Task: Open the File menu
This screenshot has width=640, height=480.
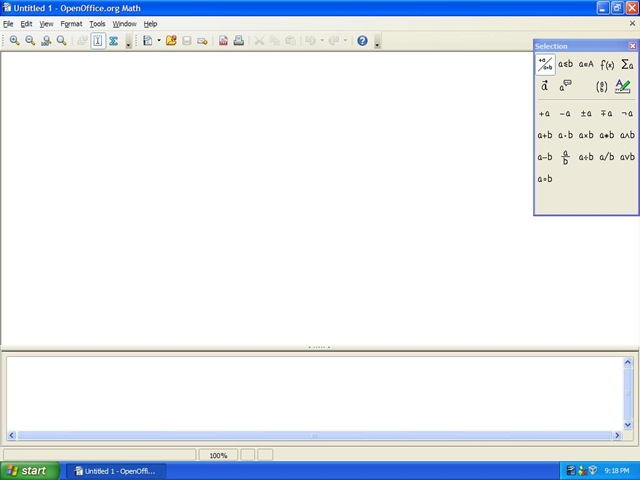Action: (x=8, y=24)
